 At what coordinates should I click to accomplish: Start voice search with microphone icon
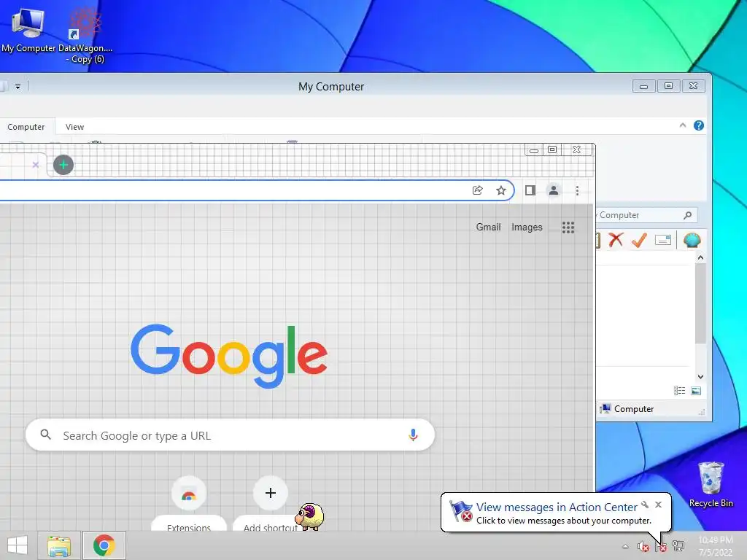coord(413,435)
